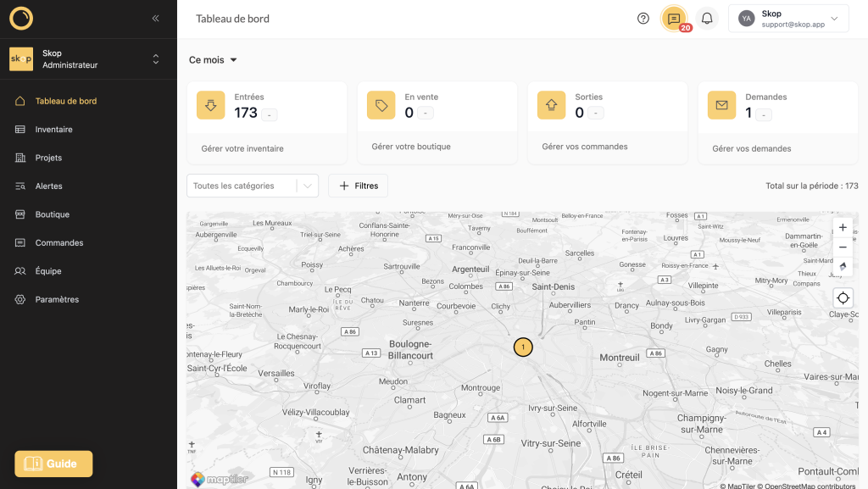The image size is (868, 489).
Task: Go to Inventaire in the sidebar
Action: tap(53, 130)
